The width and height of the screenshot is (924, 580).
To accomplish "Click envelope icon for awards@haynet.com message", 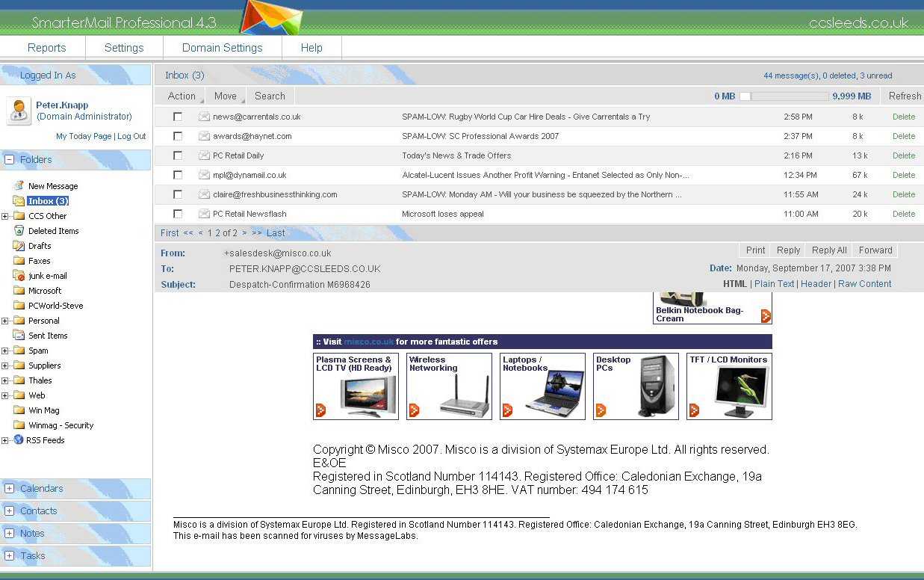I will tap(204, 136).
